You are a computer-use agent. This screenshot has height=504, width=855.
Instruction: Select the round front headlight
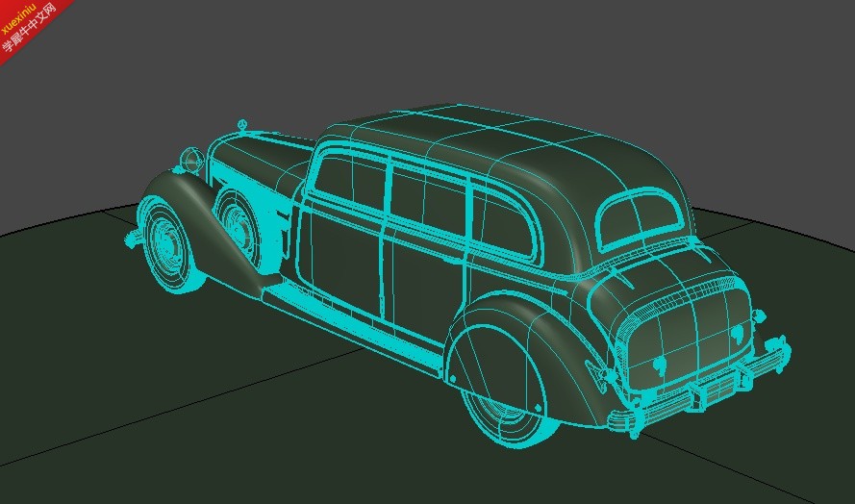click(190, 160)
